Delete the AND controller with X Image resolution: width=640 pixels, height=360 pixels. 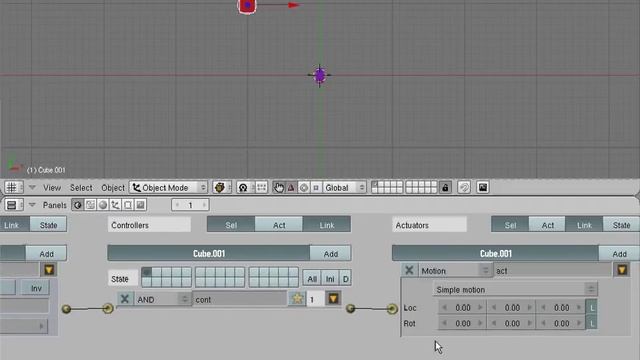pos(125,299)
